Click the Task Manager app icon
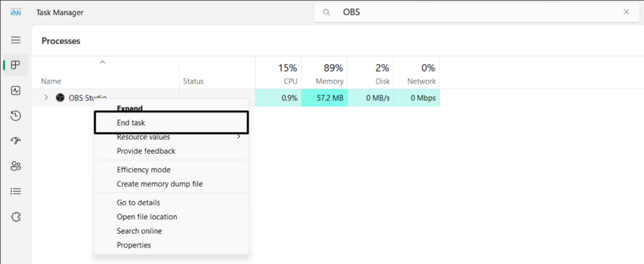644x264 pixels. (16, 12)
